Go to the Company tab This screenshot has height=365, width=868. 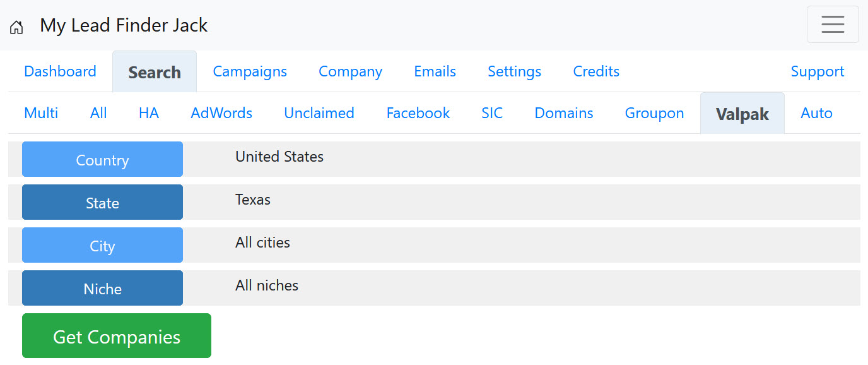point(350,72)
